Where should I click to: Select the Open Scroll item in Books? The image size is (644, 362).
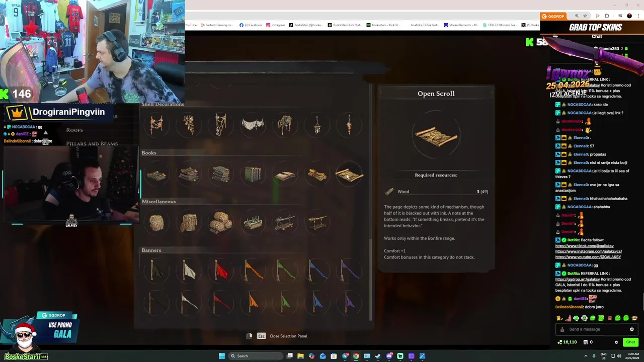(349, 174)
